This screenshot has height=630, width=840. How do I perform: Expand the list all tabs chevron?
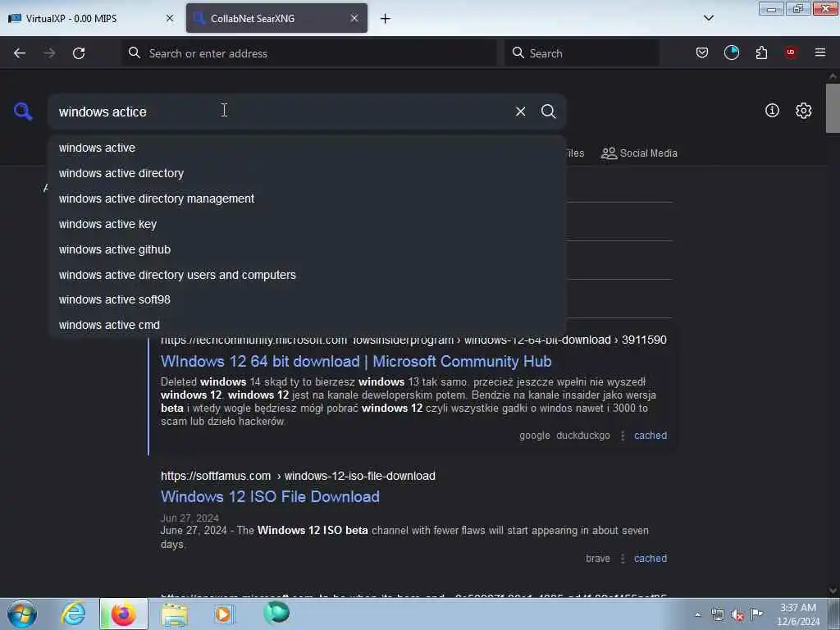708,18
